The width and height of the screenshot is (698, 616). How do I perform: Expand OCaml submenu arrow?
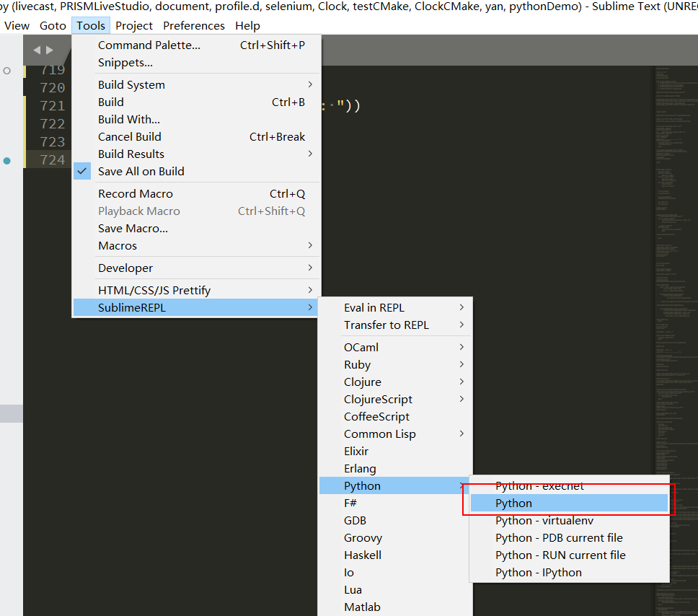pos(461,347)
